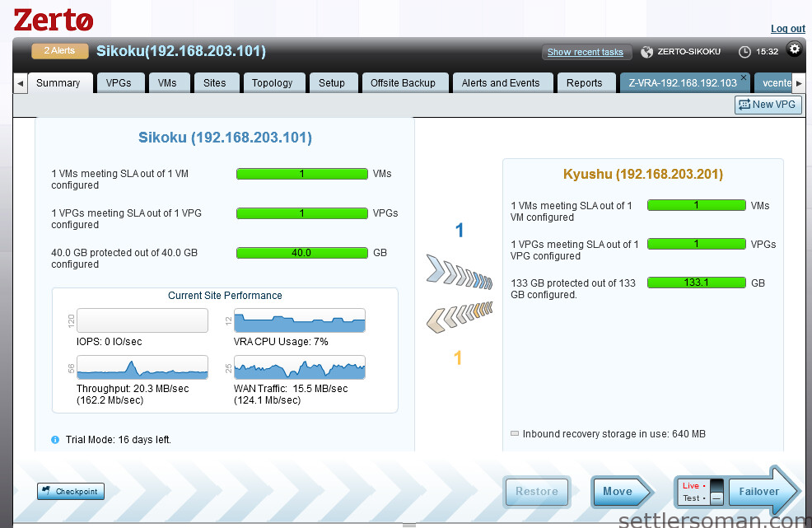
Task: Open the settings gear icon
Action: 794,49
